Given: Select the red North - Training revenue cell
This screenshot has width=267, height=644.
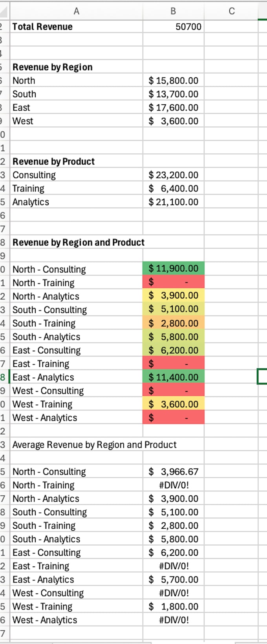Looking at the screenshot, I should [173, 282].
